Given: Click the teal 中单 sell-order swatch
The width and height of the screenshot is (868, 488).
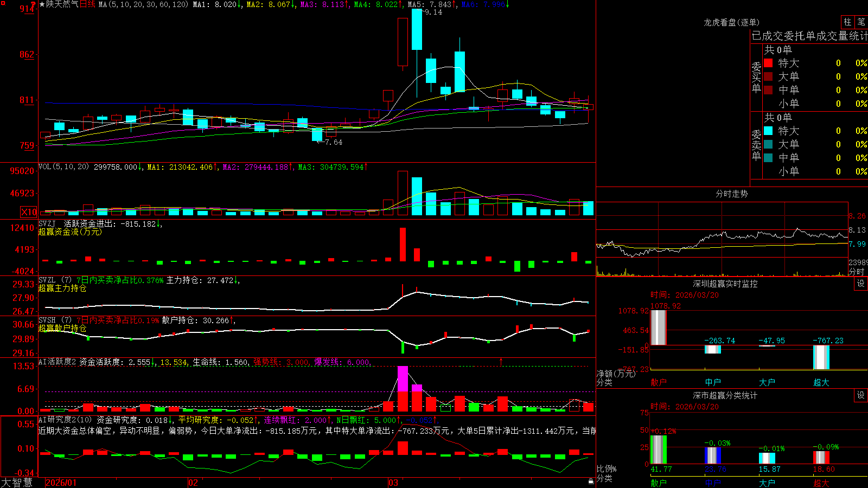Looking at the screenshot, I should (768, 158).
